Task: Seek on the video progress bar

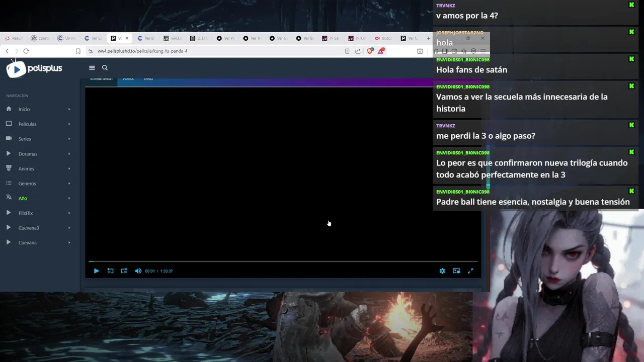Action: [283, 261]
